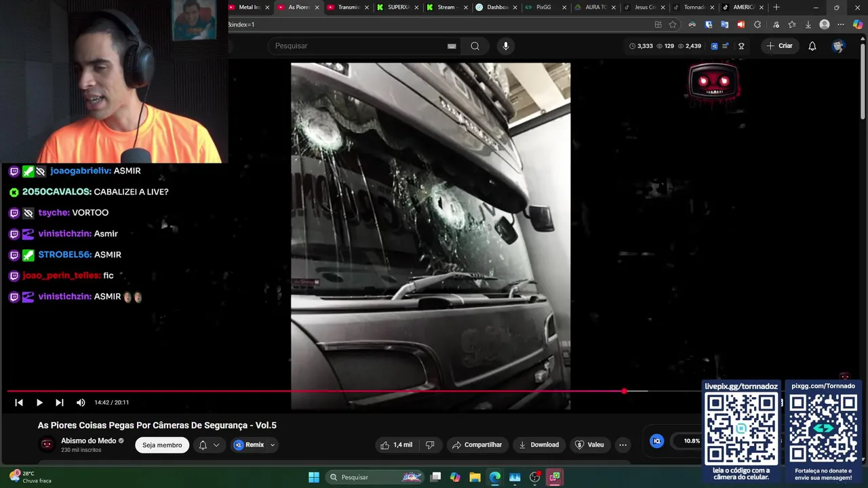Open Microsoft Edge from the taskbar
Screen dimensions: 868x488
click(x=495, y=477)
